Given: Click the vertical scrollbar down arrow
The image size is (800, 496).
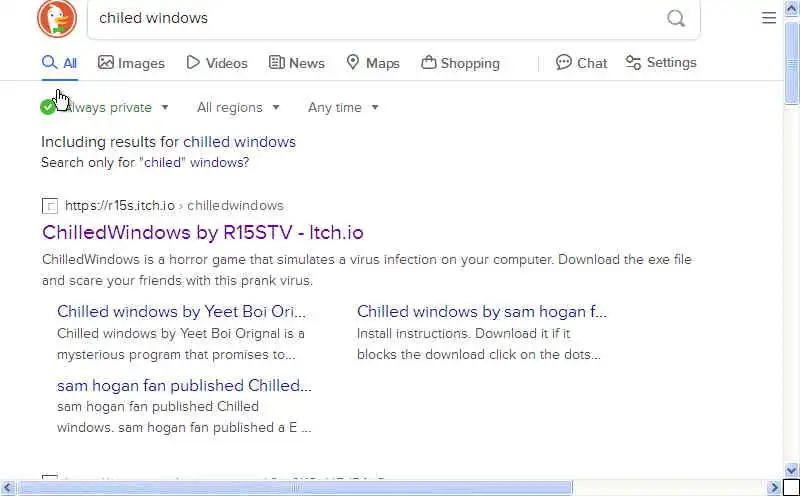Looking at the screenshot, I should 791,470.
